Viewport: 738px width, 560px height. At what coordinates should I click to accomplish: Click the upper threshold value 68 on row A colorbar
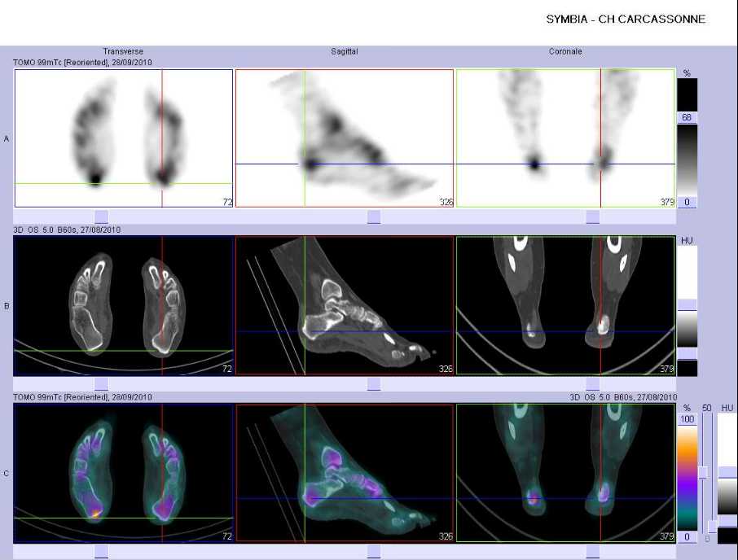point(687,117)
